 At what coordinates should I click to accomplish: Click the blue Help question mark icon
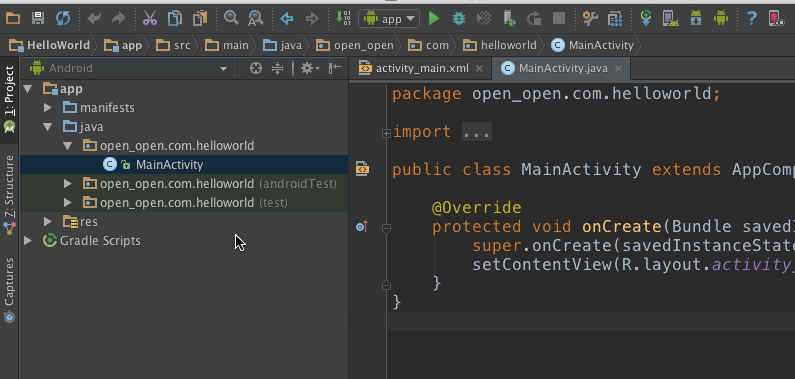coord(751,19)
